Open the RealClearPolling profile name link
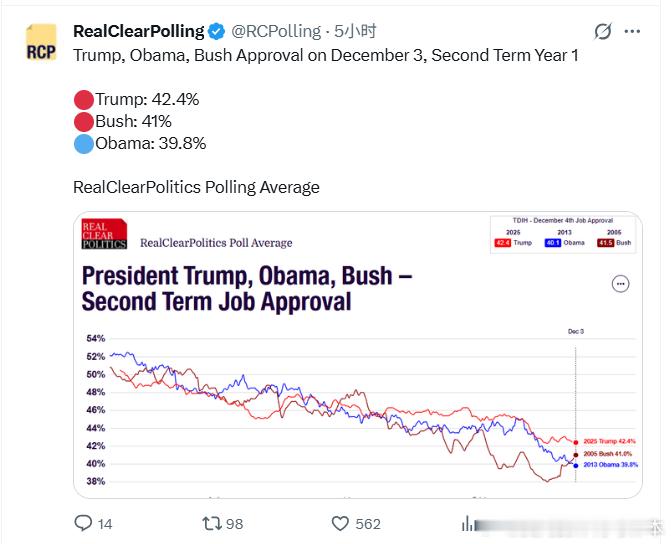 click(x=138, y=31)
